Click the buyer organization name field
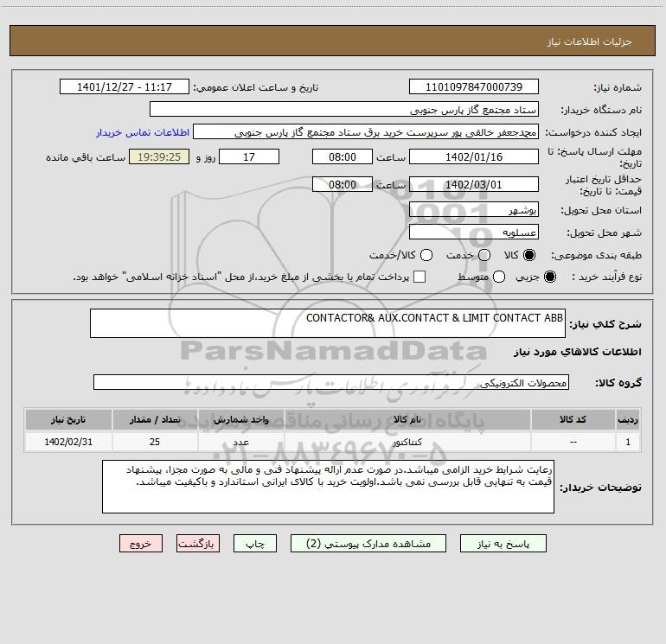Screen dimensions: 666x644 click(x=344, y=110)
